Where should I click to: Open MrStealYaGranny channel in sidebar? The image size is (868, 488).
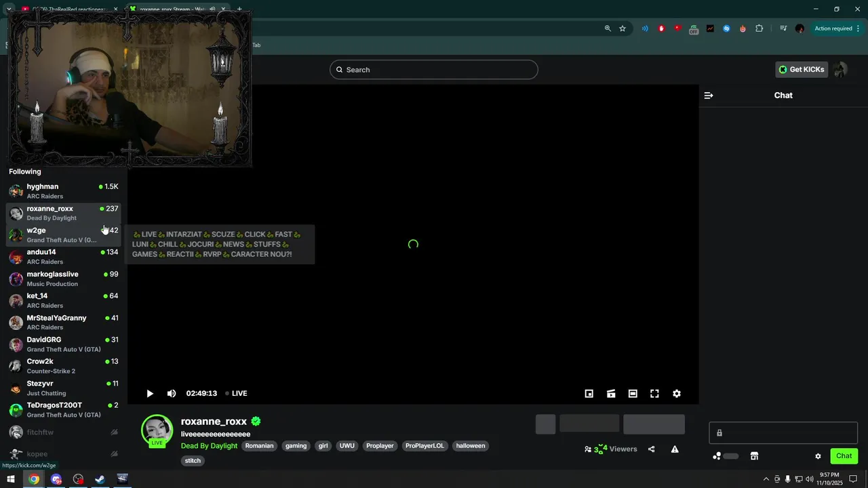(x=64, y=323)
